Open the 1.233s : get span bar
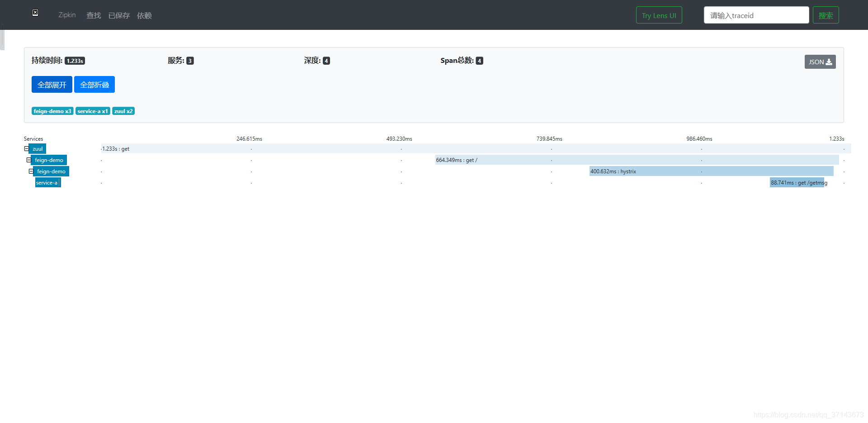The height and width of the screenshot is (423, 868). click(x=476, y=148)
